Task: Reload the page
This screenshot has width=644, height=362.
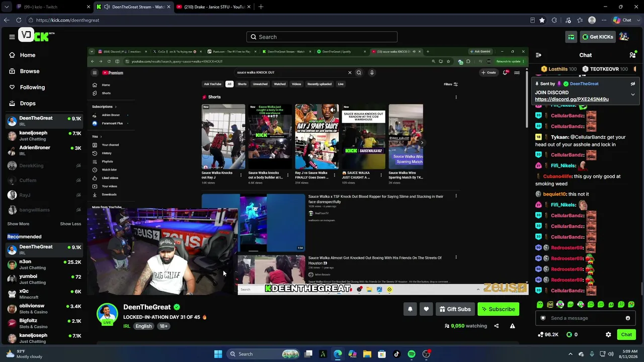Action: pos(18,20)
